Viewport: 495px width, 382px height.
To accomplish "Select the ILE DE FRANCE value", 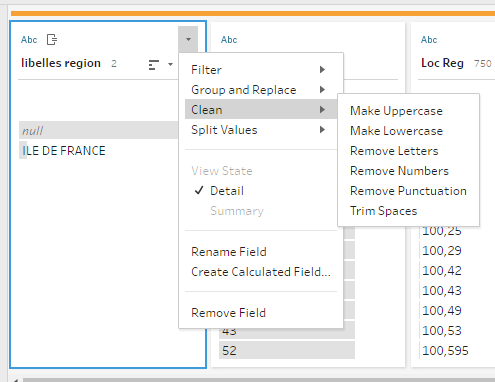I will [64, 151].
